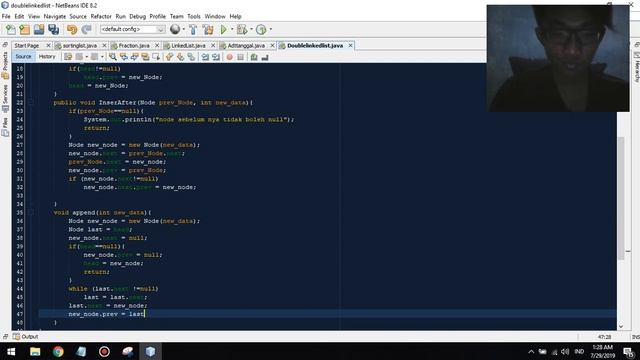This screenshot has height=360, width=640.
Task: Click the Build Project hammer icon
Action: (193, 29)
